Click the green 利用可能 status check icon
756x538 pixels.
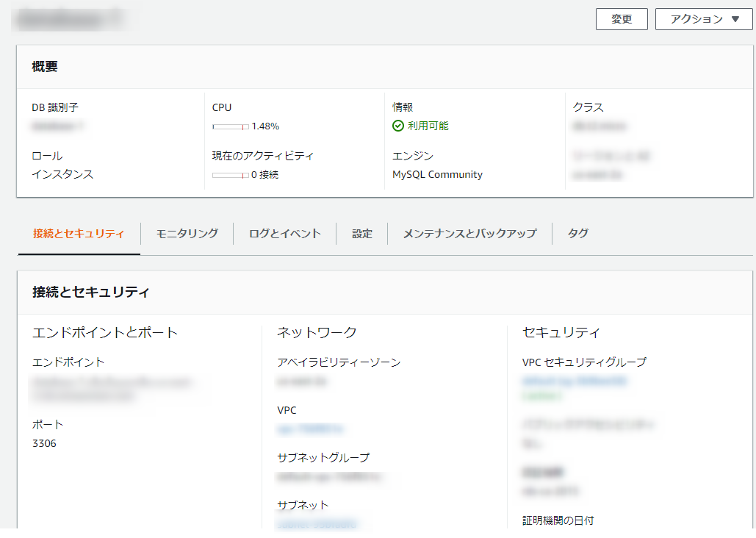tap(398, 126)
